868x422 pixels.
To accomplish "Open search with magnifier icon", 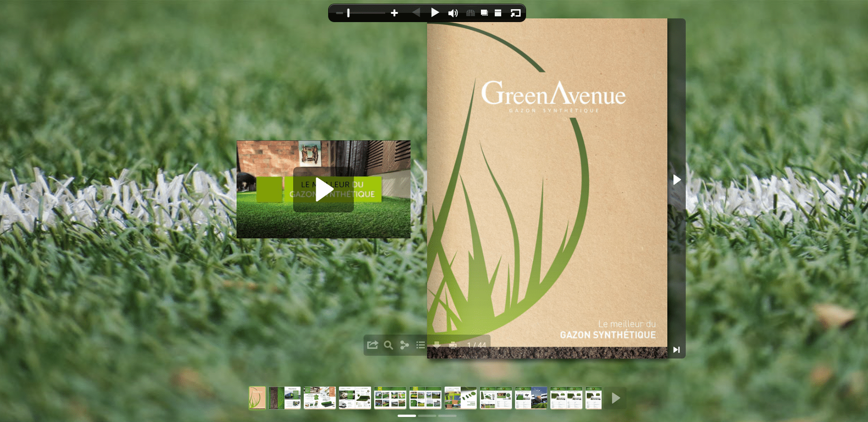I will pos(388,345).
